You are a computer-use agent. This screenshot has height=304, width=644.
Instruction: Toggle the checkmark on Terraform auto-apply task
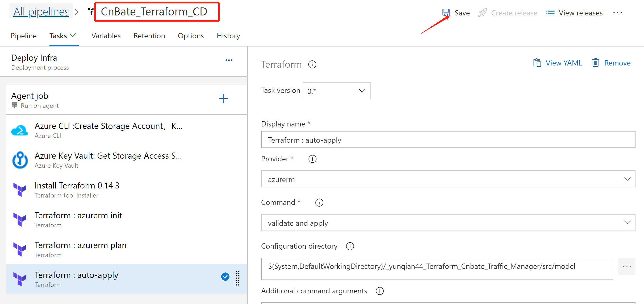point(225,277)
